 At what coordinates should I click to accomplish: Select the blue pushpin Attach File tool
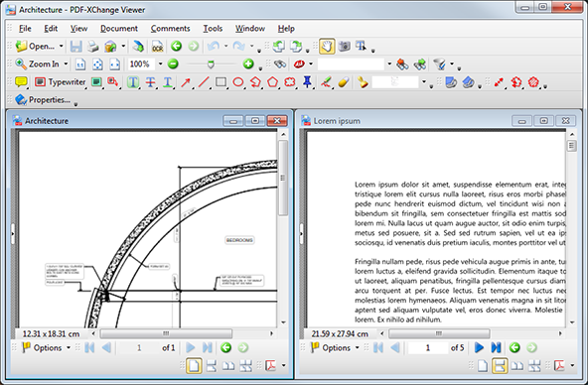pyautogui.click(x=307, y=81)
